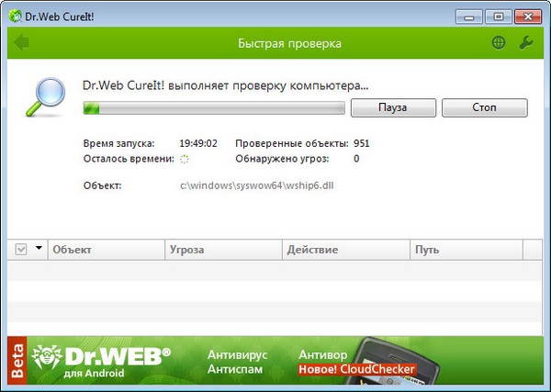Expand the dropdown arrow beside header checkbox
Image resolution: width=551 pixels, height=392 pixels.
coord(39,248)
